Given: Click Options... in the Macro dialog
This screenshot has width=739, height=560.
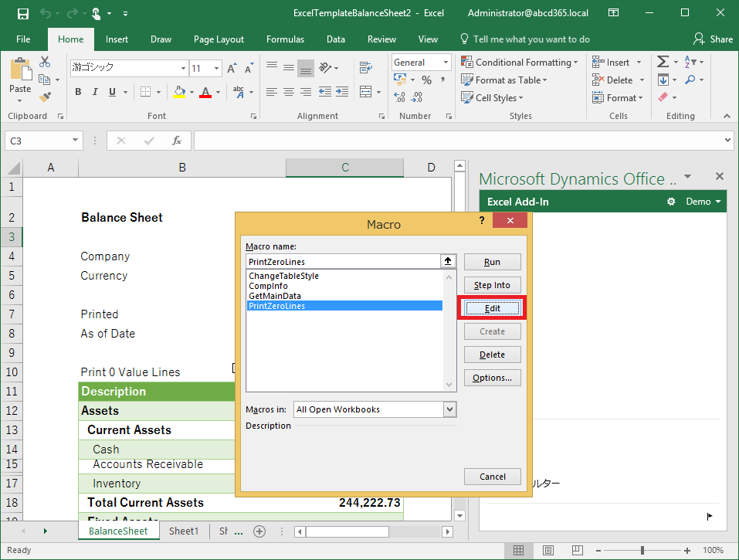Looking at the screenshot, I should point(492,378).
